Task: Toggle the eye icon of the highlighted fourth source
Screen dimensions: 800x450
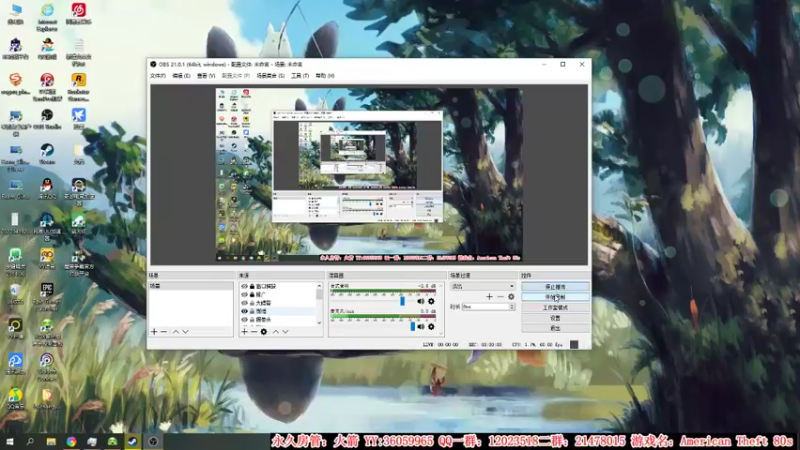Action: (244, 311)
